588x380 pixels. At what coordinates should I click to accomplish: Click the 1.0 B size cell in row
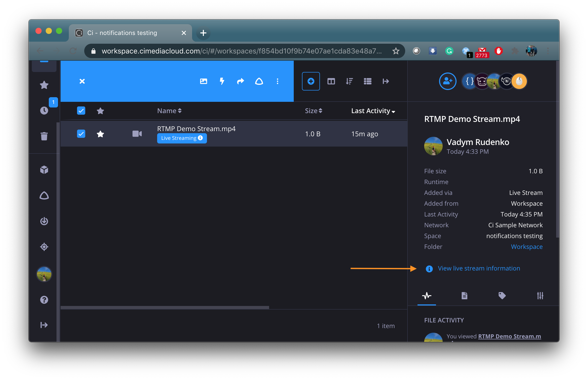click(313, 134)
